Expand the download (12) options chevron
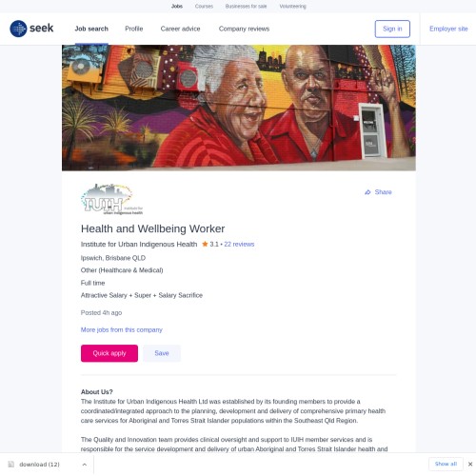This screenshot has width=476, height=476. point(85,465)
